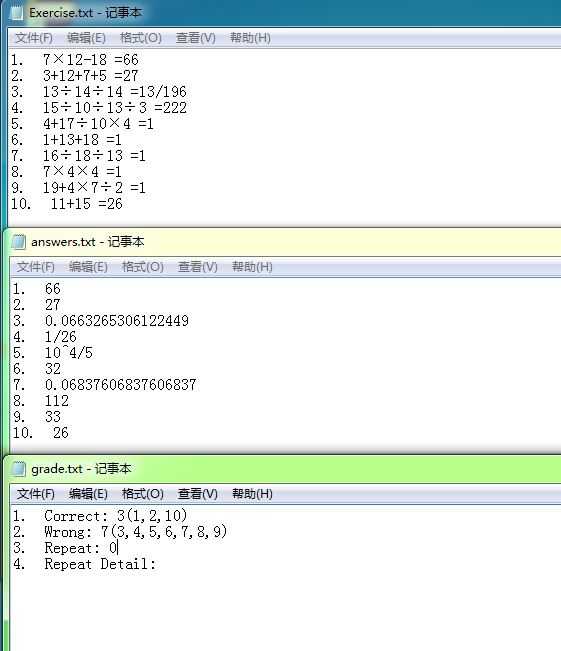This screenshot has height=651, width=561.
Task: Open 帮助(H) menu in grade.txt window
Action: click(252, 494)
